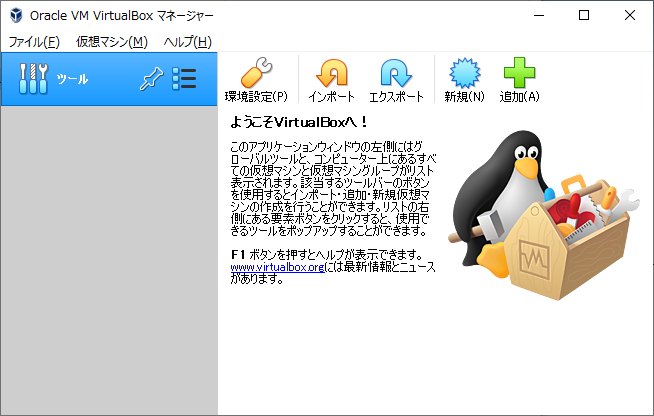This screenshot has width=654, height=416.
Task: Open the ファイル(F) menu
Action: (34, 42)
